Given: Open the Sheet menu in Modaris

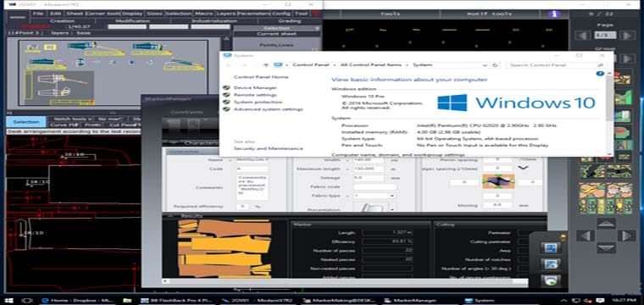Looking at the screenshot, I should pos(75,14).
